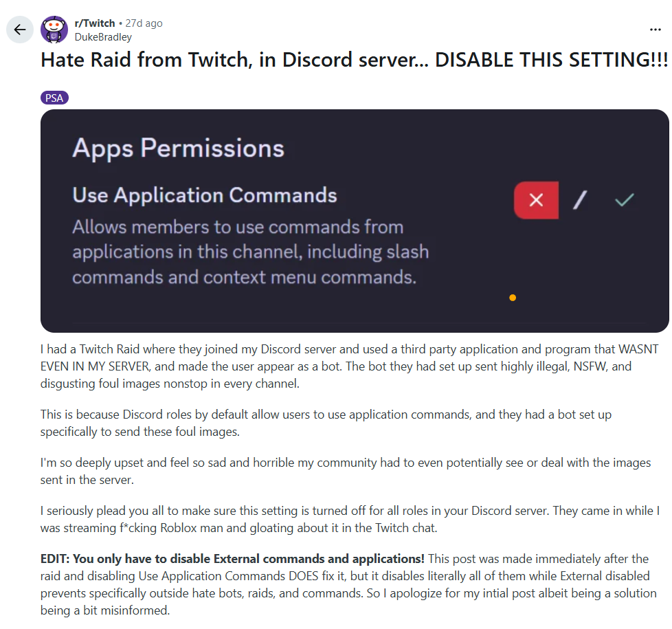Screen dimensions: 672x629
Task: Open the r/Twitch subreddit avatar
Action: 54,30
